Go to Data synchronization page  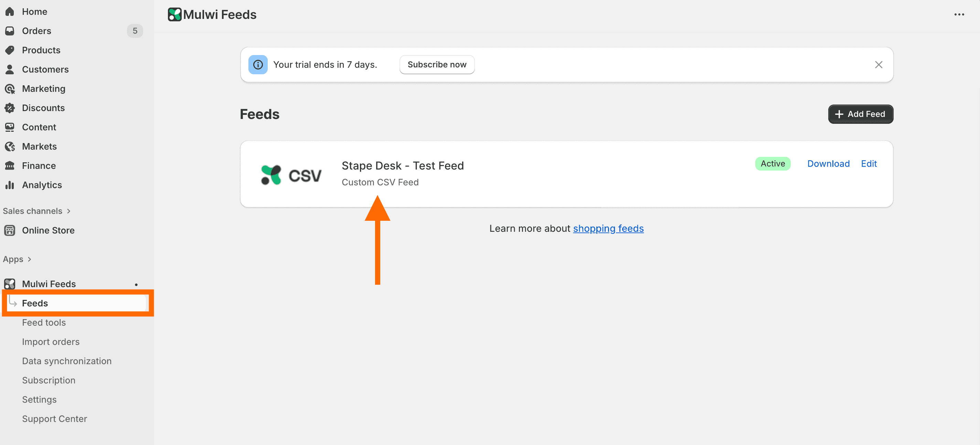(x=66, y=361)
